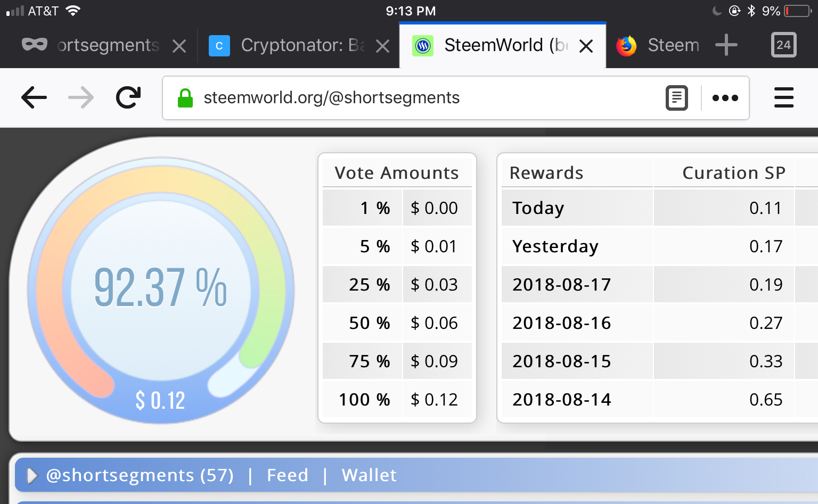
Task: Open reader view from the address bar
Action: tap(677, 98)
